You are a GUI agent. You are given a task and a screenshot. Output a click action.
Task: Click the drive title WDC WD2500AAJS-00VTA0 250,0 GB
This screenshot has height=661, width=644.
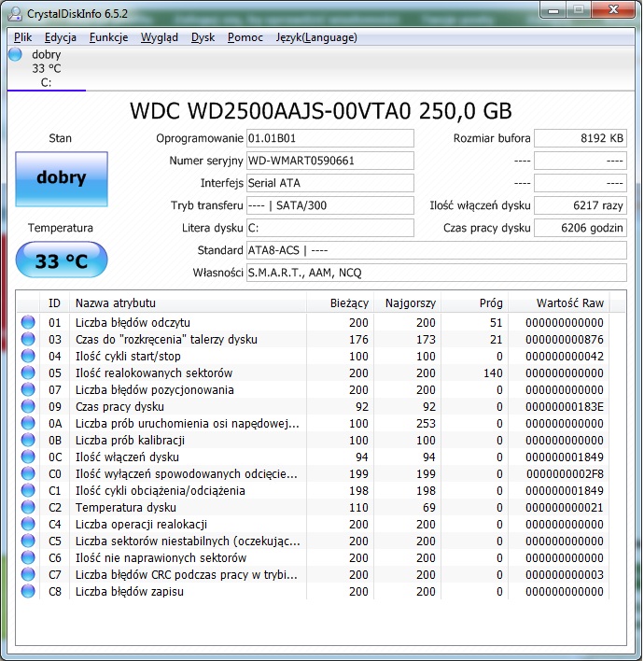pyautogui.click(x=321, y=111)
